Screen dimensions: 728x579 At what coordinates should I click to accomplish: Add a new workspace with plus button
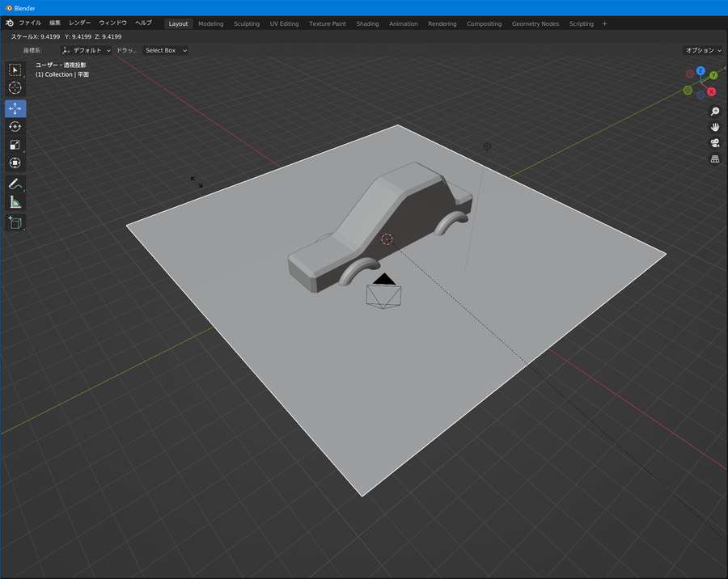604,23
